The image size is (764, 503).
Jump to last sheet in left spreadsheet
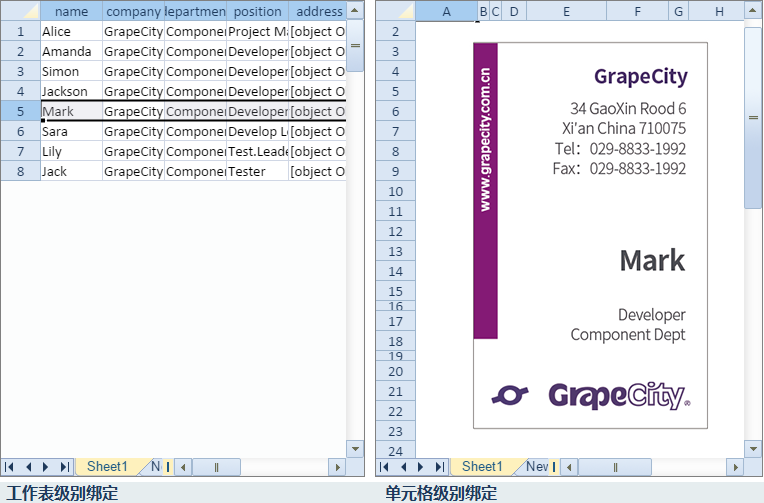64,467
